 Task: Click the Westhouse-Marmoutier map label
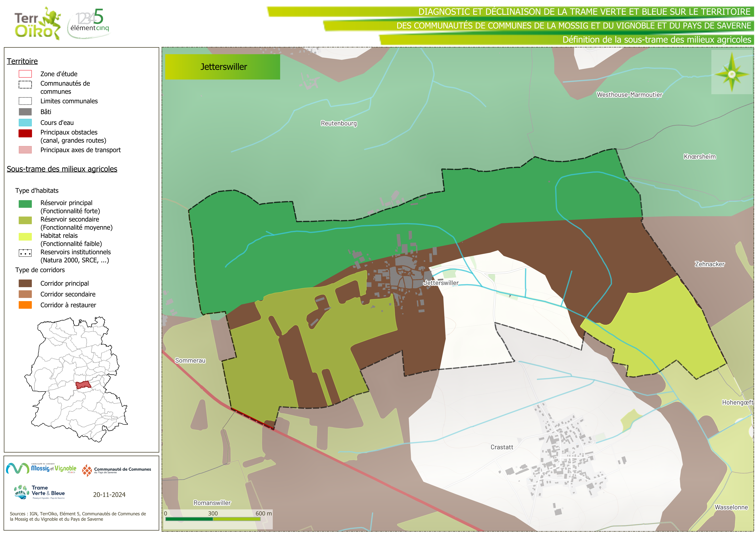(629, 95)
